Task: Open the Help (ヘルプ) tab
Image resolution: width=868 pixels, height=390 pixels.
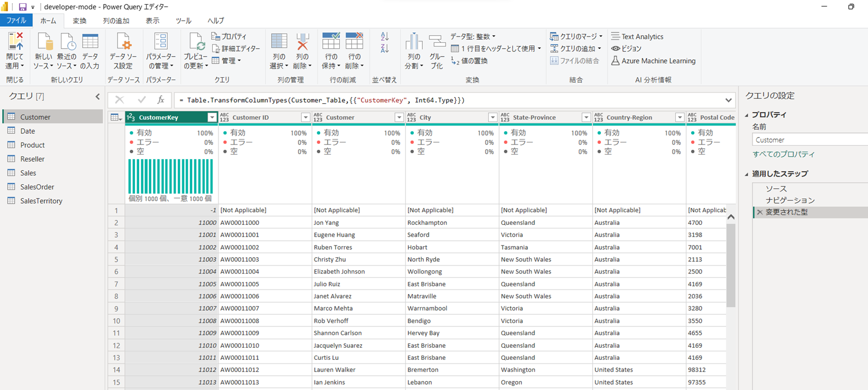Action: 215,21
